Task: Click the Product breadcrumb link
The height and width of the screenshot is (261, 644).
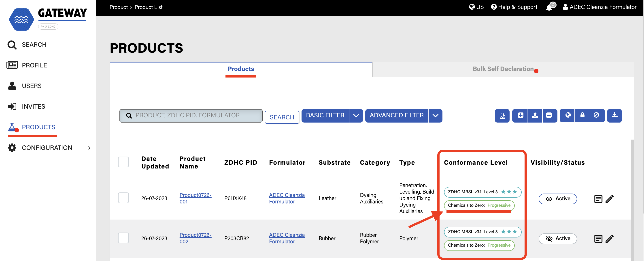Action: point(119,7)
